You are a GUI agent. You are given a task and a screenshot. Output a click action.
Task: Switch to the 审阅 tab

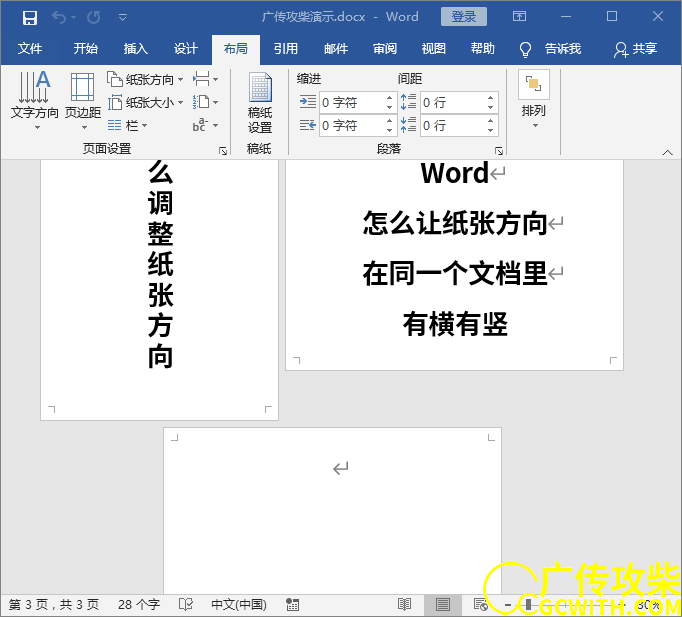tap(385, 48)
